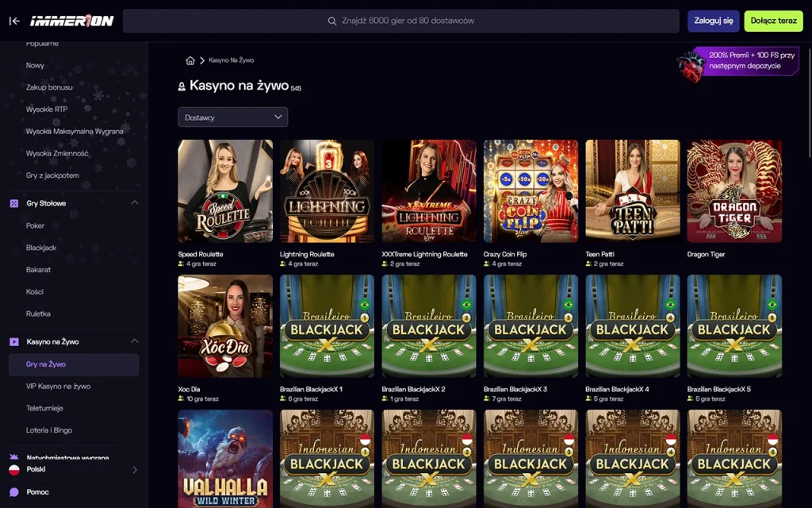Open VIP Kasyno na żywo
Image resolution: width=812 pixels, height=508 pixels.
(58, 387)
